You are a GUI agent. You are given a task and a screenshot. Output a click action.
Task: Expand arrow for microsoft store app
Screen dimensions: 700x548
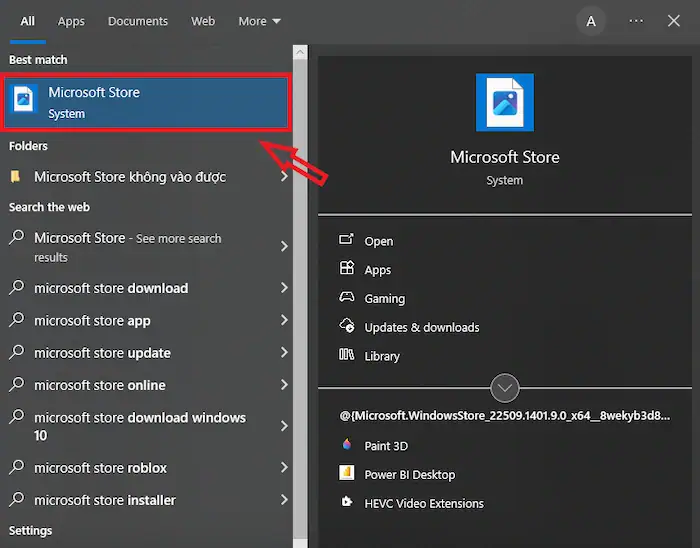[x=284, y=320]
